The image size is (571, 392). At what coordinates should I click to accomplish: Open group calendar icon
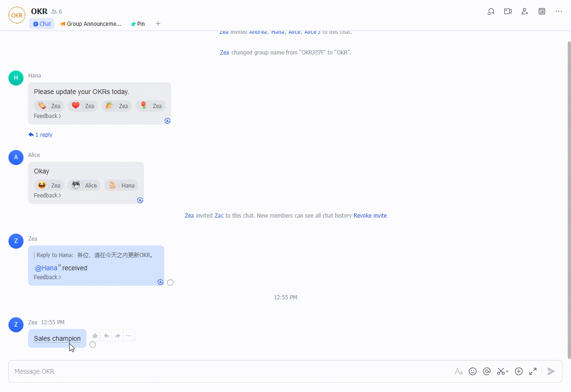[542, 11]
